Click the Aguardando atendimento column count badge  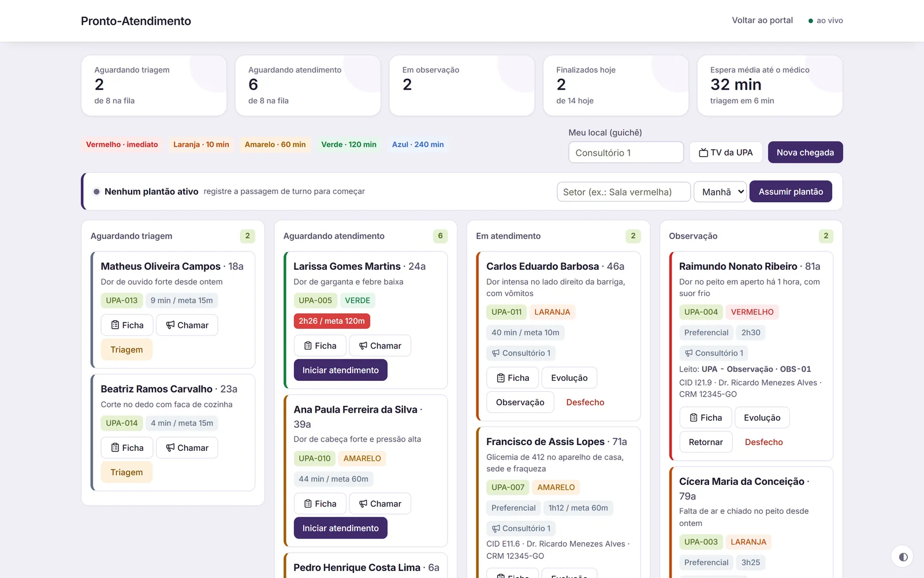[440, 236]
